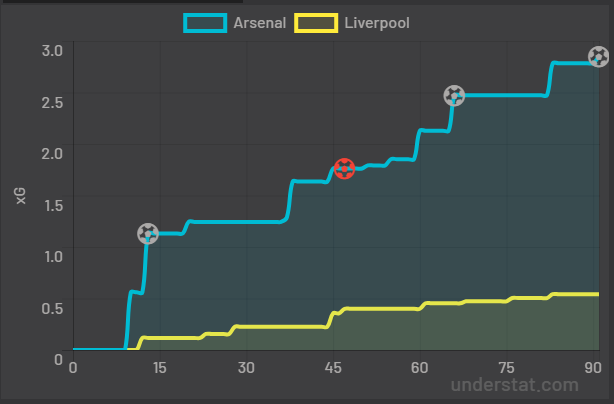Click the 1.5 y-axis tick label
The height and width of the screenshot is (404, 614).
(54, 205)
